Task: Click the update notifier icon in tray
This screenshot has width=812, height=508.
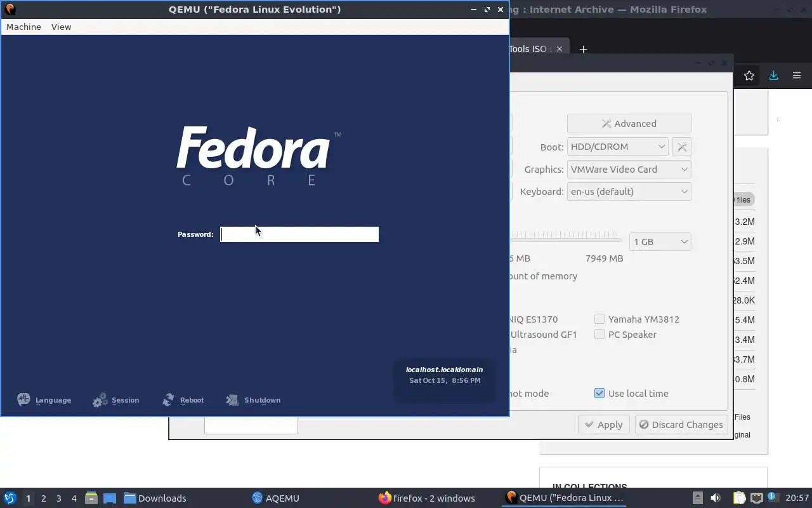Action: click(772, 497)
